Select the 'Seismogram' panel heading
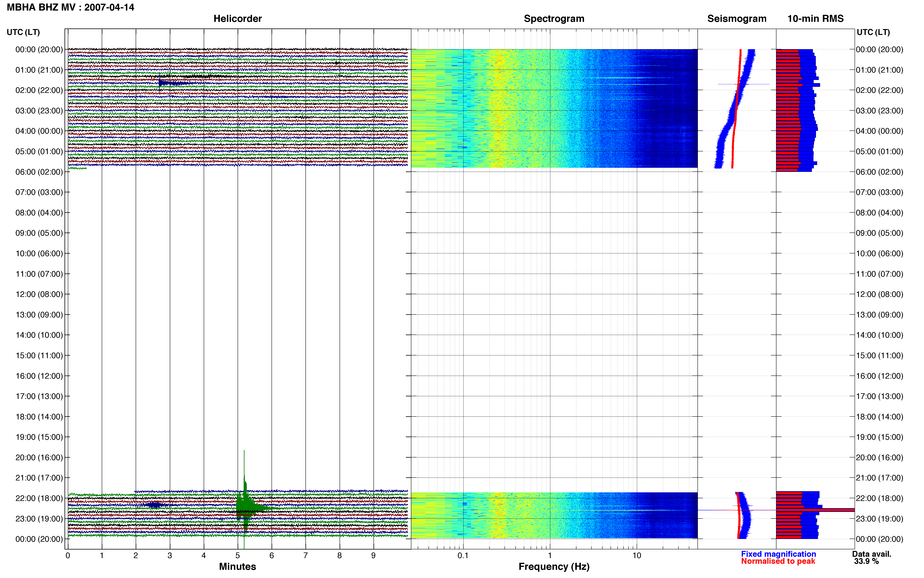This screenshot has height=578, width=924. pos(736,18)
